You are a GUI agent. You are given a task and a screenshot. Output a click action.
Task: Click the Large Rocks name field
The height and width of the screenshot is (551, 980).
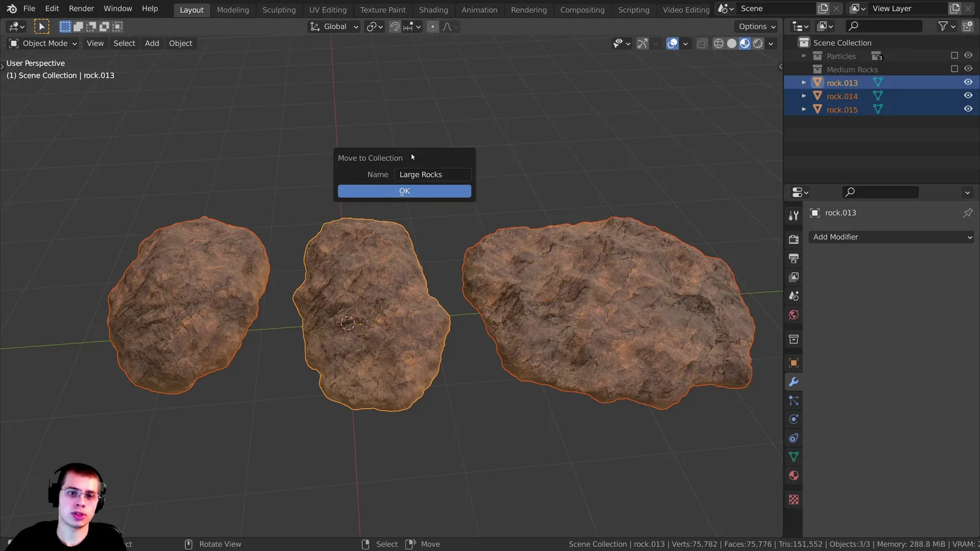coord(432,174)
